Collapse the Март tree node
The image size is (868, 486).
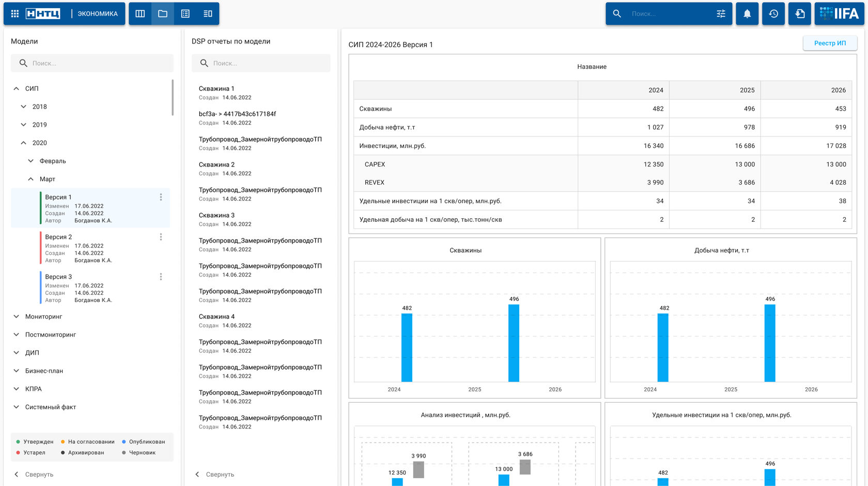[31, 179]
